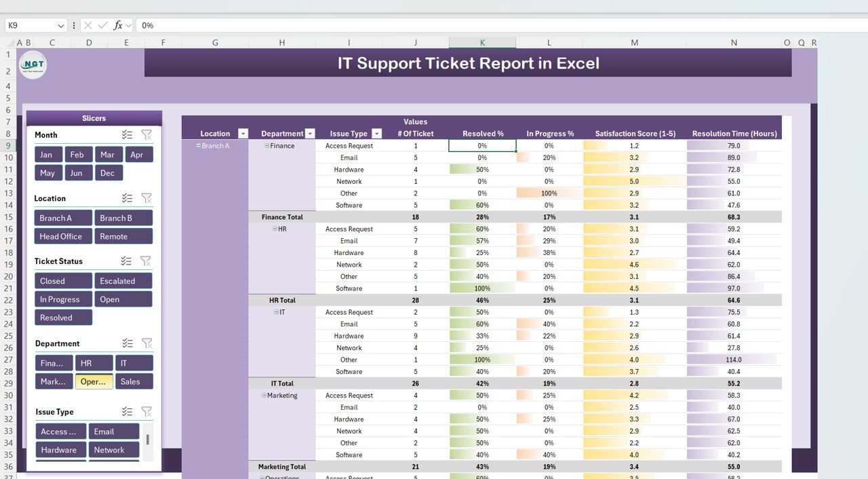The image size is (868, 479).
Task: Toggle the highlighted Operations department slicer
Action: [x=94, y=381]
